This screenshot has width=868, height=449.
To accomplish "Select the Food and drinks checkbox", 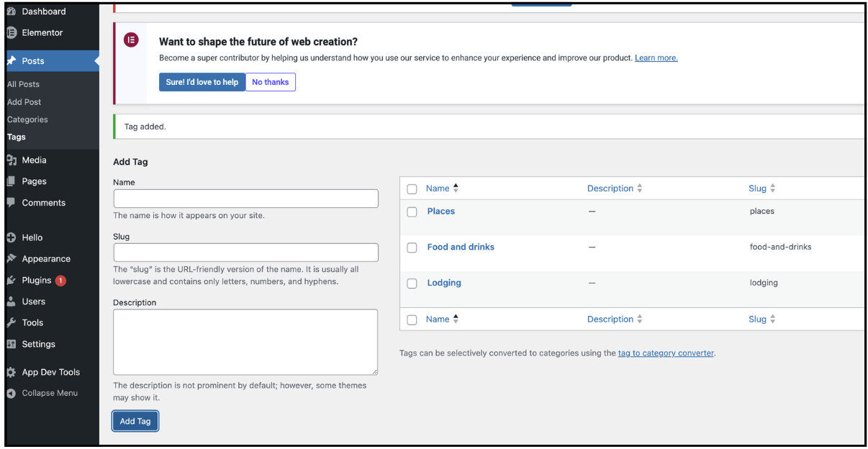I will click(x=412, y=248).
